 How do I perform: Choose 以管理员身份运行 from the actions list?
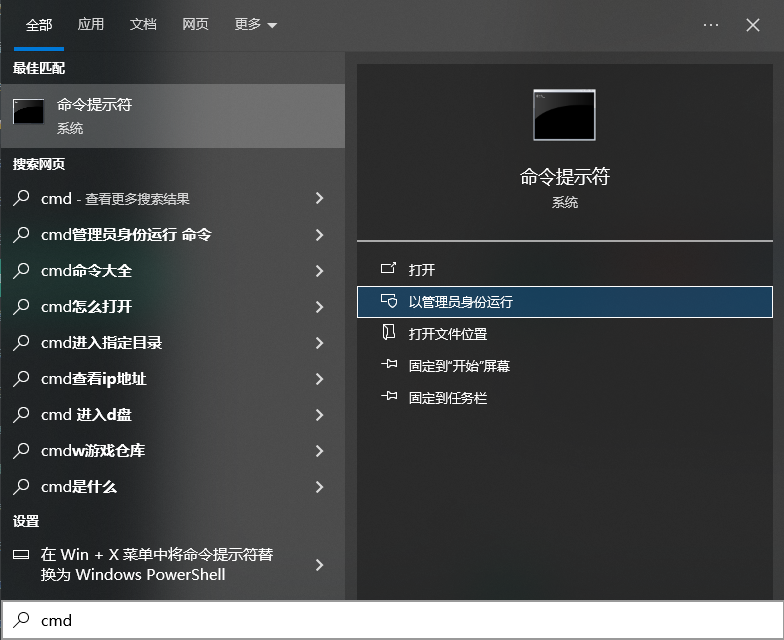pos(460,302)
